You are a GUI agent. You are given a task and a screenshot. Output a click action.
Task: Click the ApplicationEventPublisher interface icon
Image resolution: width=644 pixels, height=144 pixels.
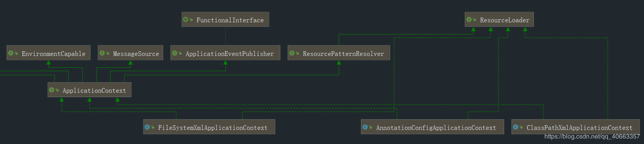175,53
